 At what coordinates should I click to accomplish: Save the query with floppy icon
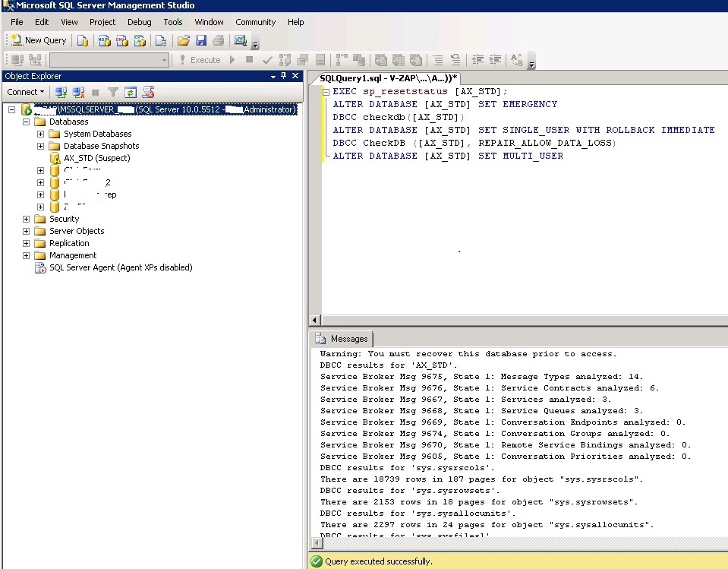point(201,40)
